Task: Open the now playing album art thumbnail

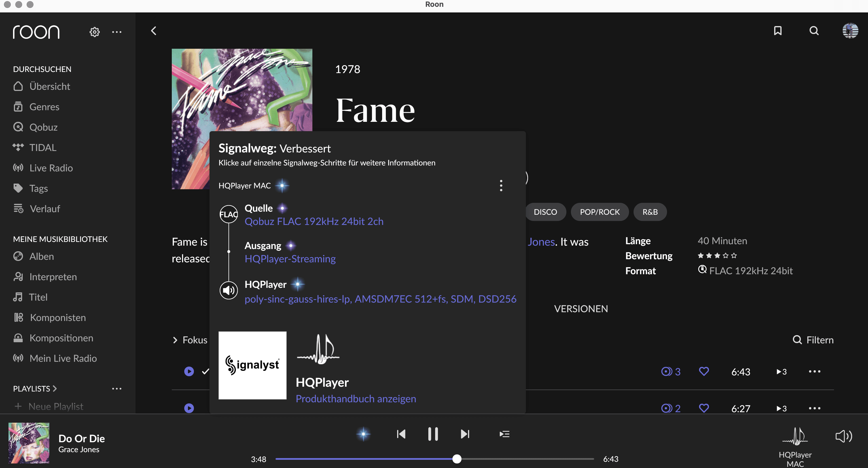Action: point(29,443)
